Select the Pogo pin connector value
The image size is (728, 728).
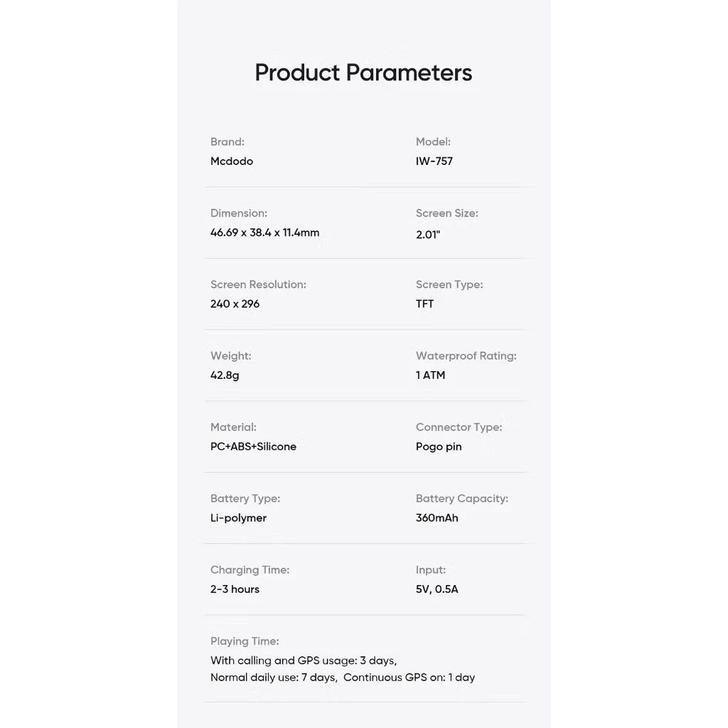coord(439,446)
